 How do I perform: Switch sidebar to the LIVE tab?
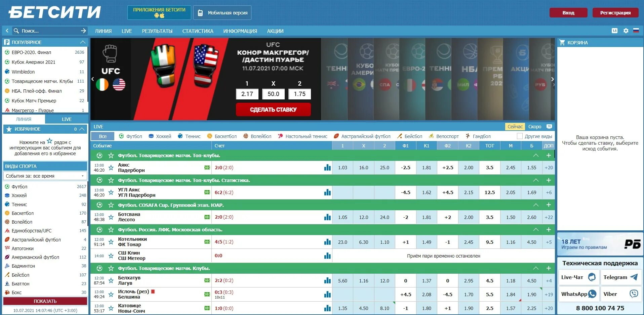[x=67, y=119]
